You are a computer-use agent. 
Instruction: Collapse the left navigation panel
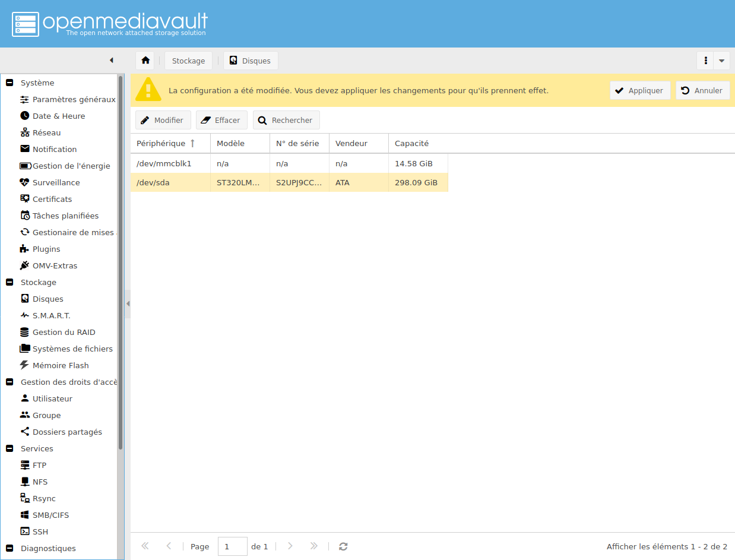tap(111, 61)
